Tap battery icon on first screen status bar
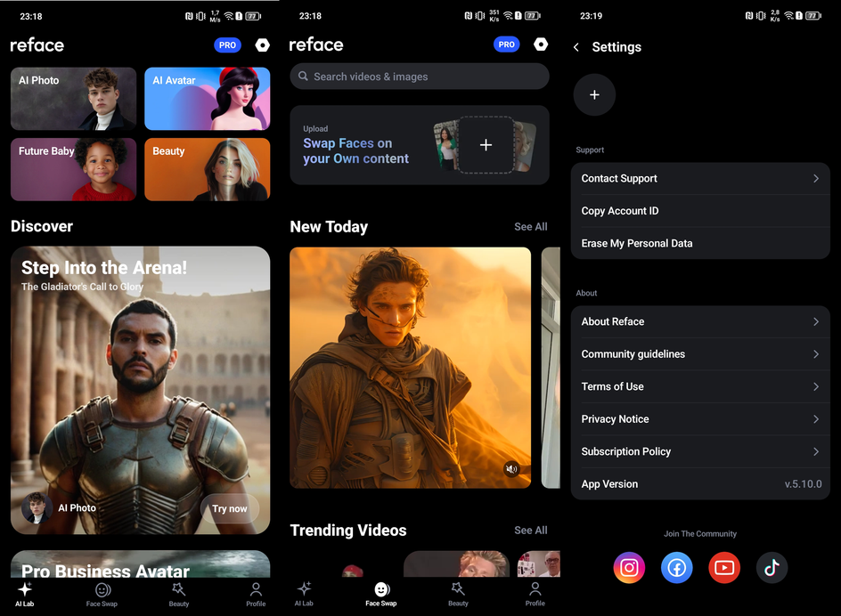841x616 pixels. [253, 16]
